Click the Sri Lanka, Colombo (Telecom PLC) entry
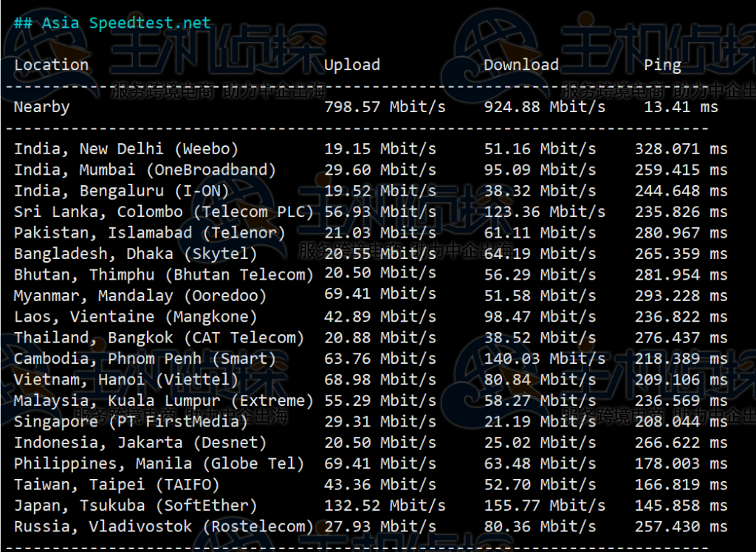This screenshot has width=756, height=552. click(x=164, y=212)
